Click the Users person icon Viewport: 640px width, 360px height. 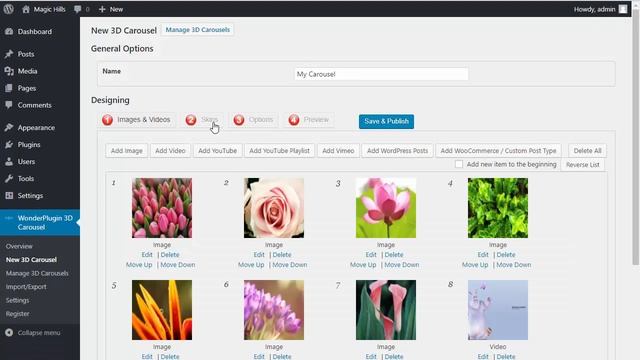coord(9,162)
